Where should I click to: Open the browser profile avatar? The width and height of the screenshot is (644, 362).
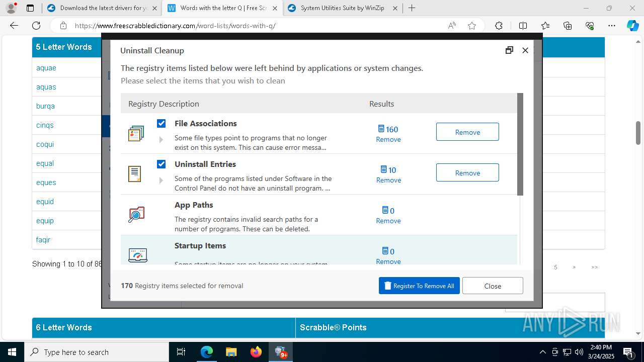click(x=11, y=8)
